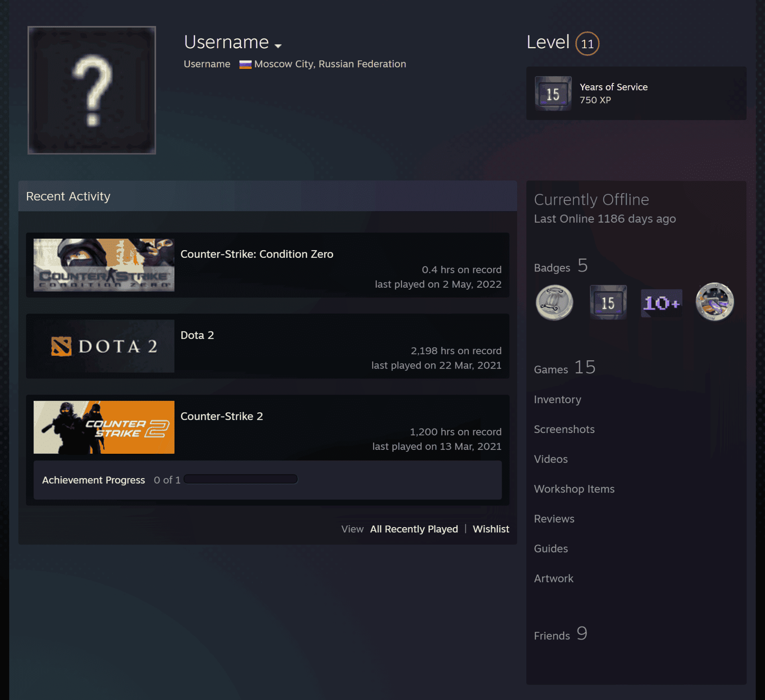Image resolution: width=765 pixels, height=700 pixels.
Task: Open the Screenshots link
Action: (x=564, y=429)
